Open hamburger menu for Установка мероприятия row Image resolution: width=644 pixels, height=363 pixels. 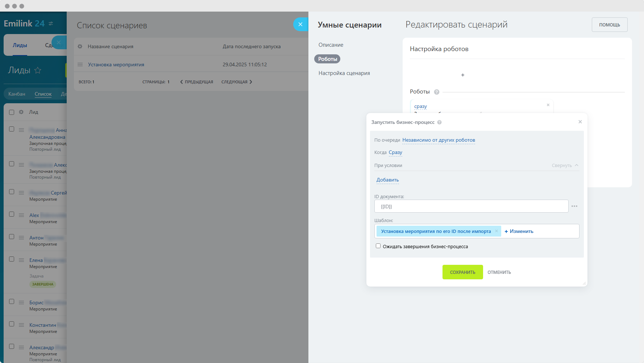point(80,64)
